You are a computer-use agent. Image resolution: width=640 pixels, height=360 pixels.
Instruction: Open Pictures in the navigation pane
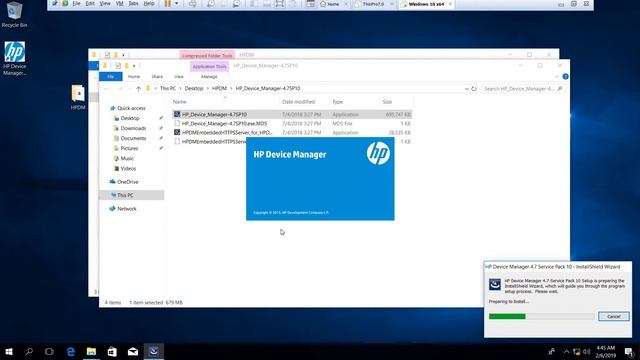pyautogui.click(x=129, y=148)
